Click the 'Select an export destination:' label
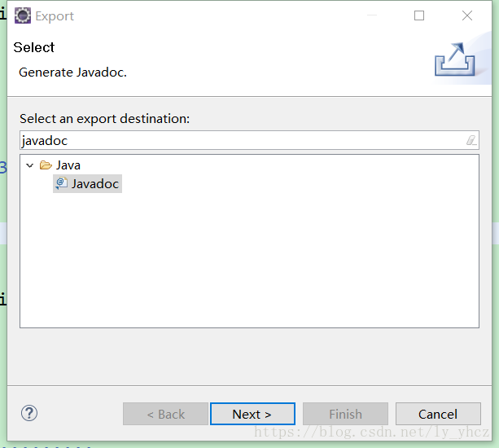The image size is (499, 448). [x=105, y=119]
